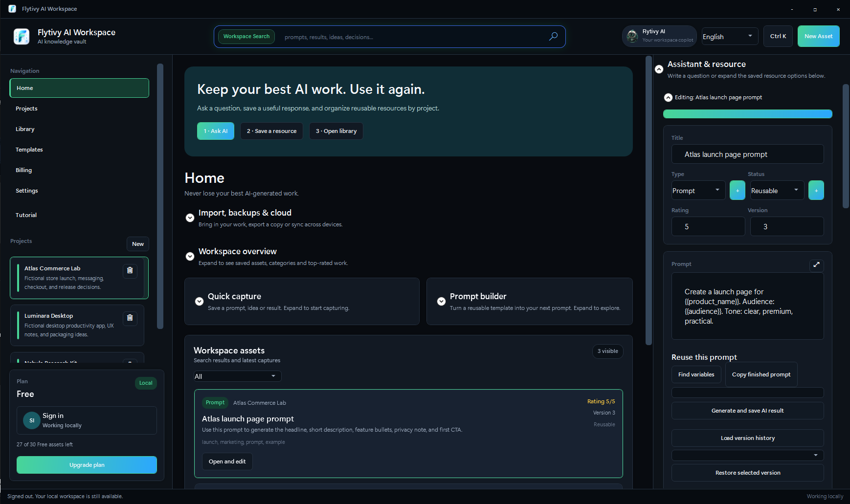Click the 1 · Ask AI step button

tap(216, 131)
